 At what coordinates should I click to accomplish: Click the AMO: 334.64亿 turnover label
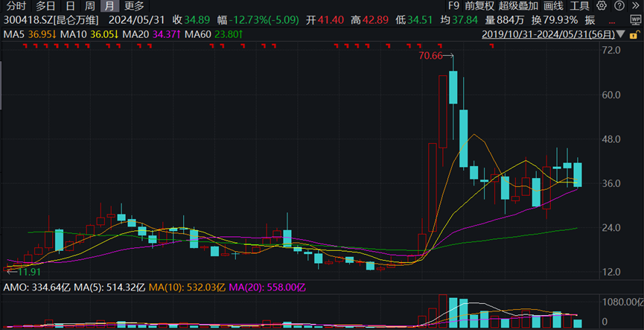36,288
